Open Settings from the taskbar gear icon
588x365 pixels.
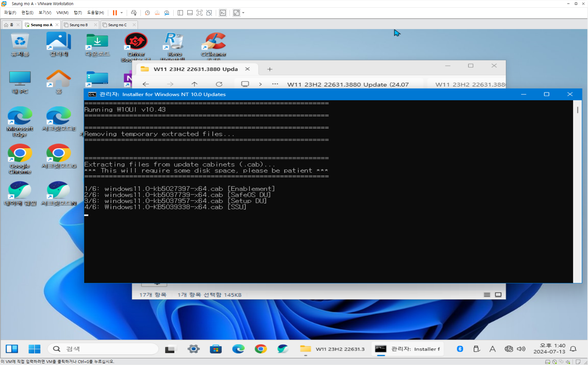click(193, 349)
